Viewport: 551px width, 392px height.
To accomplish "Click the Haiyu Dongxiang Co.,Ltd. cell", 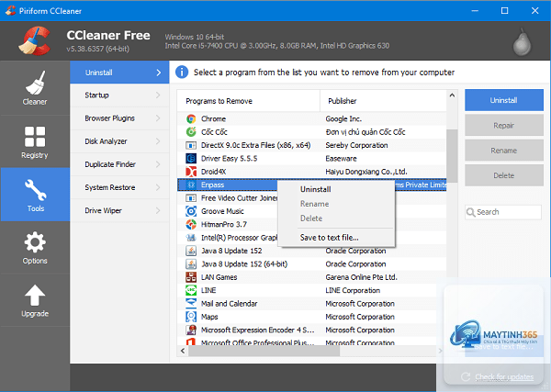I will [366, 172].
